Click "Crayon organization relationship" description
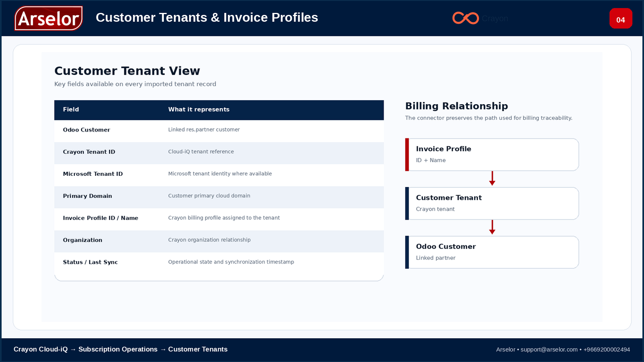 point(209,240)
